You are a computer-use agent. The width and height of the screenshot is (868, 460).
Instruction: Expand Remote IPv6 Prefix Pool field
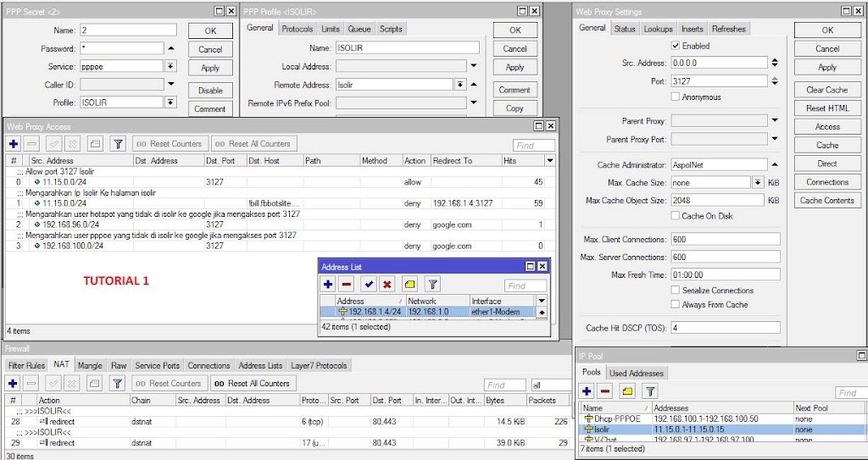(474, 103)
